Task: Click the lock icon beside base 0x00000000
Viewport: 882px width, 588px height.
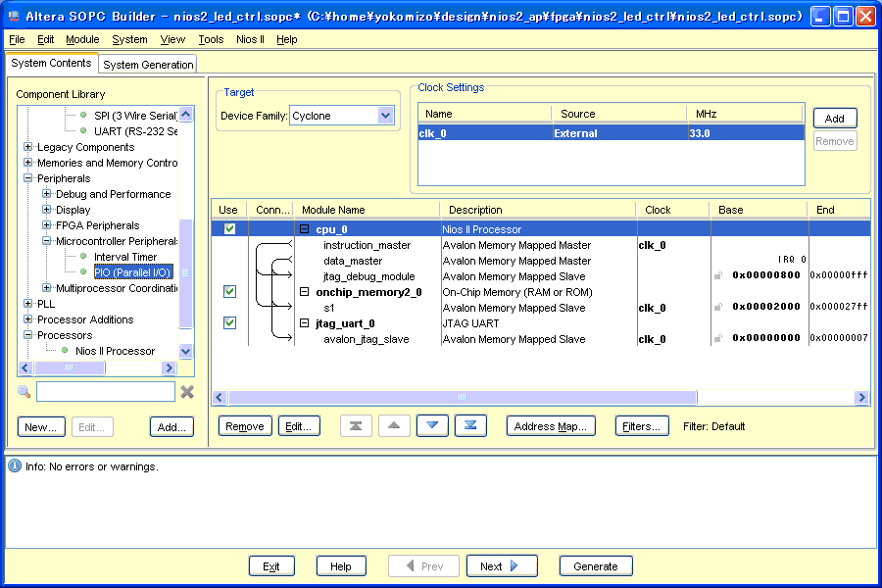Action: pos(718,339)
